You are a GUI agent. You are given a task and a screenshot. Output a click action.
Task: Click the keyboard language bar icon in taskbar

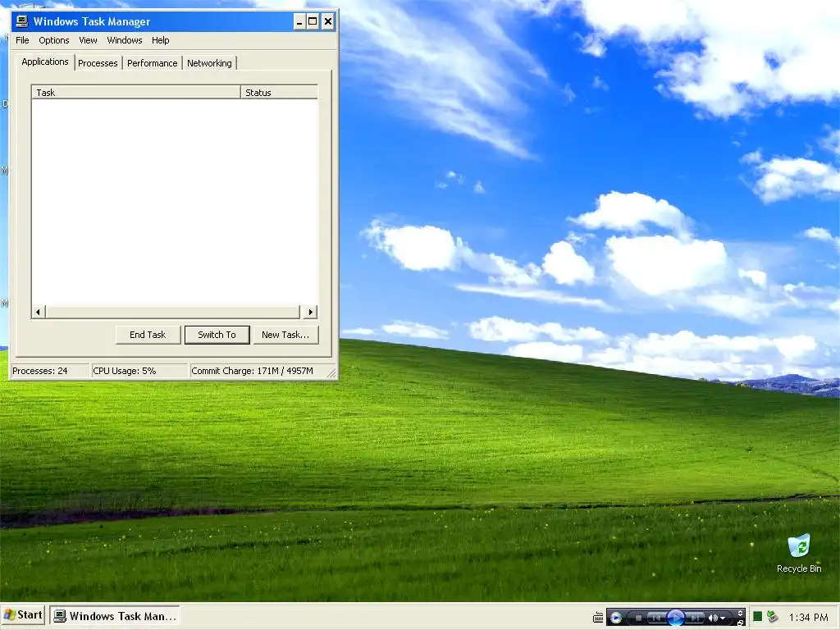pyautogui.click(x=598, y=617)
